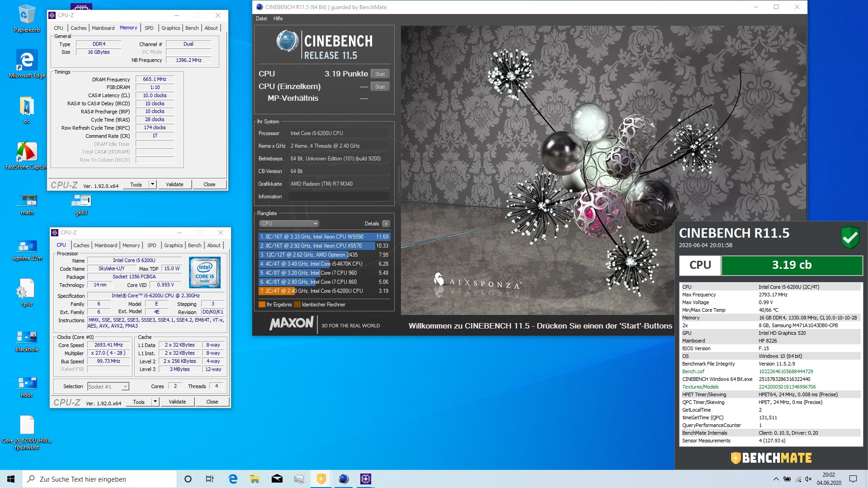868x488 pixels.
Task: Open About tab in lower CPU-Z
Action: coord(214,245)
